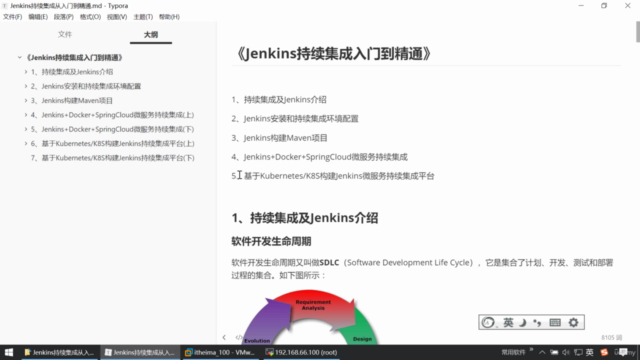Image resolution: width=640 pixels, height=360 pixels.
Task: Jump to outline heading 《Jenkins持续集成入门到精通》
Action: 74,58
